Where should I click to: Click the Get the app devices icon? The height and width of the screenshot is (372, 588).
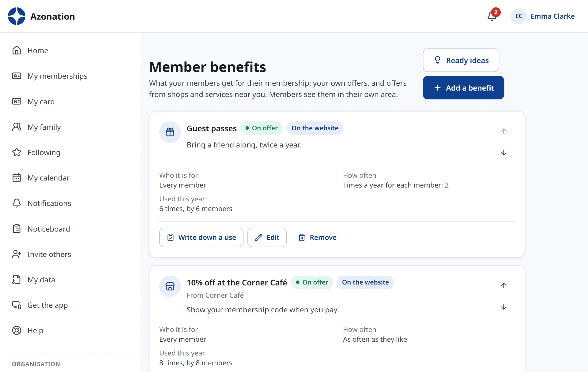click(x=17, y=305)
